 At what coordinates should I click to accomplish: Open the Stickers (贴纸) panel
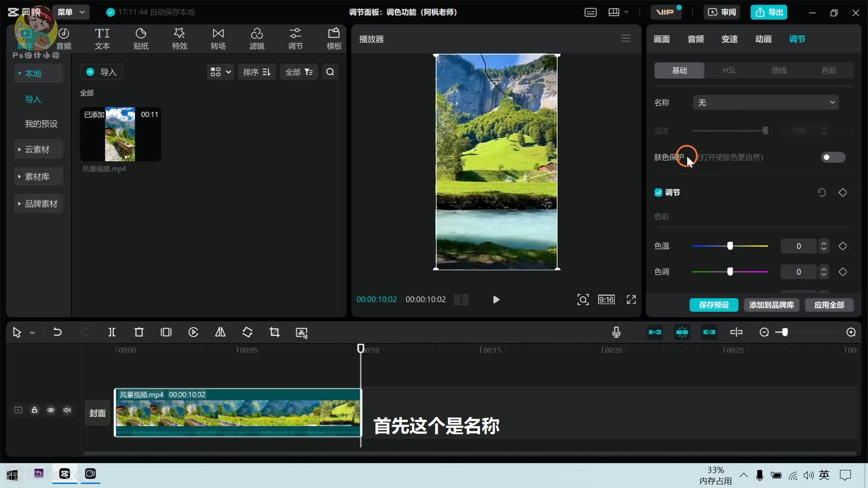(141, 39)
